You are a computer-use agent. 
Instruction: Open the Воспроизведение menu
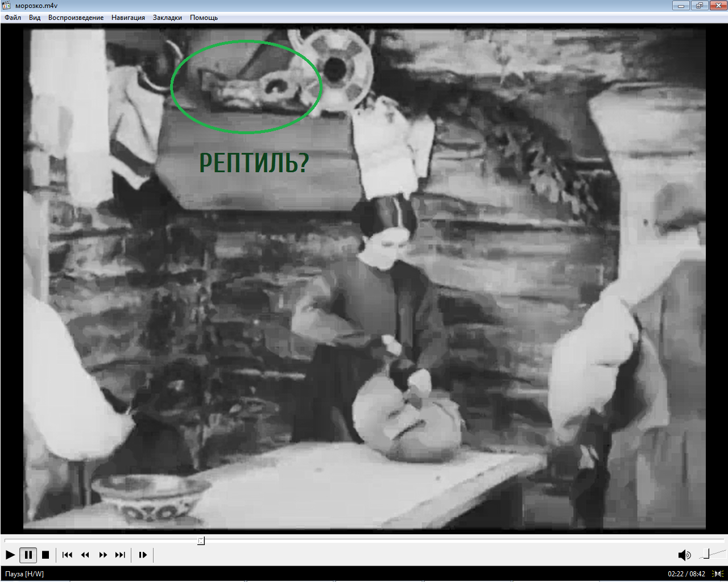pyautogui.click(x=76, y=18)
